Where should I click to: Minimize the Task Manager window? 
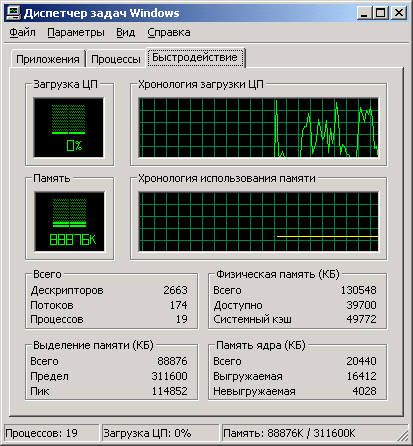[365, 13]
